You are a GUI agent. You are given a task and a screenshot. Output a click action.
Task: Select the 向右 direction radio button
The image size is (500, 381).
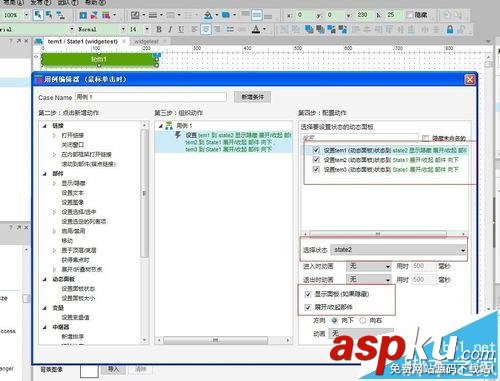[362, 320]
